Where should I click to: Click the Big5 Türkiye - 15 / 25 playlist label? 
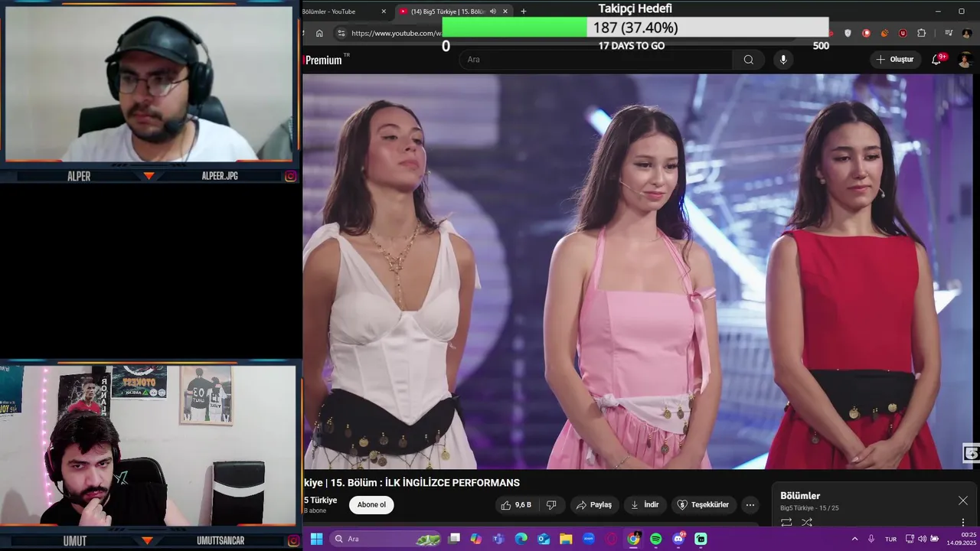coord(809,508)
